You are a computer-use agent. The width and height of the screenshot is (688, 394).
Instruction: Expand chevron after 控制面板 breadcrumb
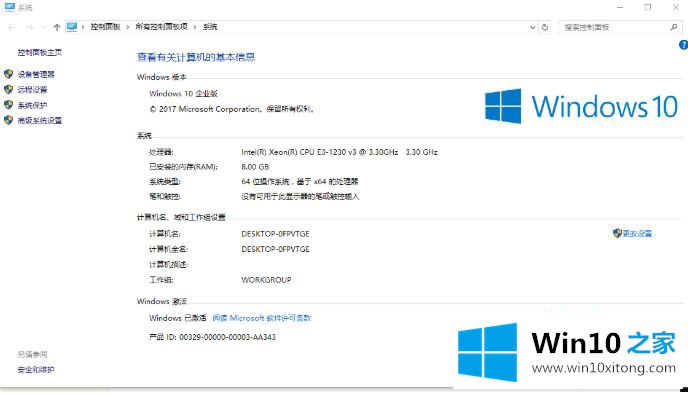coord(128,27)
